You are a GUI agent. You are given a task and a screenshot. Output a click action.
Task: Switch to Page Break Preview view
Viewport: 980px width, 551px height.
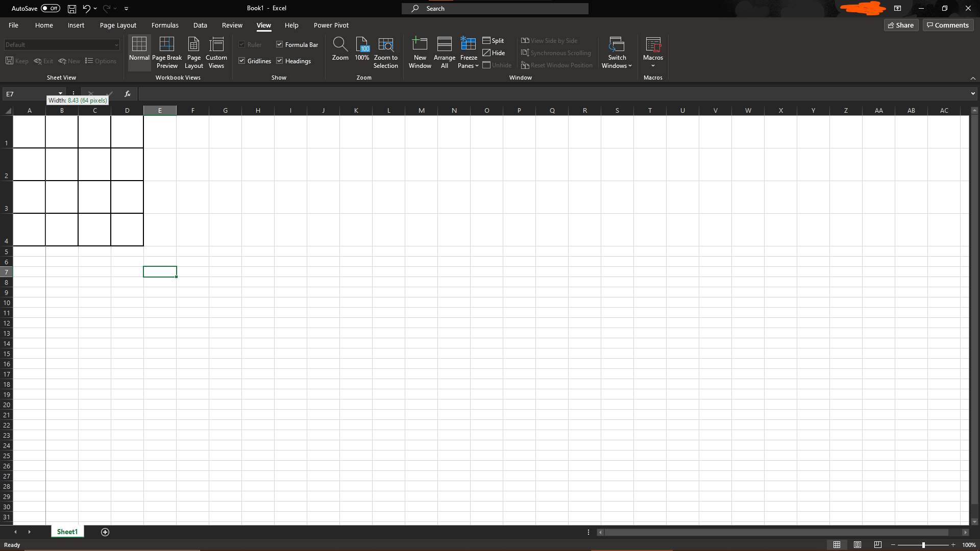click(167, 52)
